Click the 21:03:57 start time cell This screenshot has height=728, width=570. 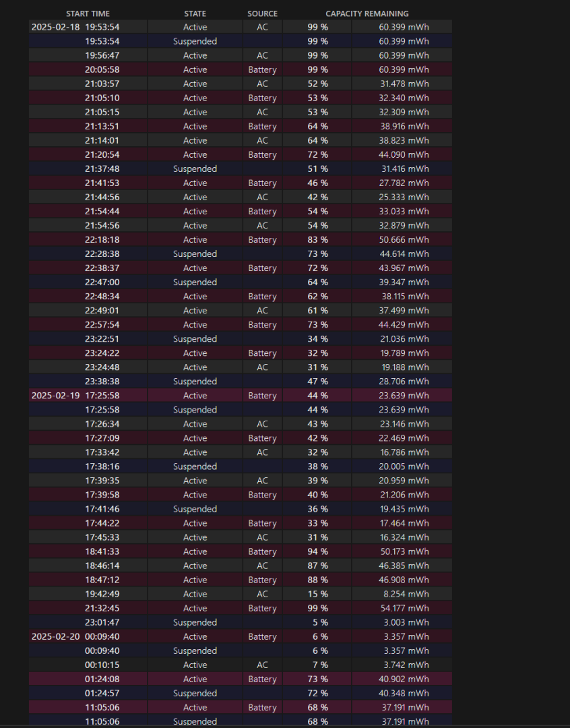[102, 84]
